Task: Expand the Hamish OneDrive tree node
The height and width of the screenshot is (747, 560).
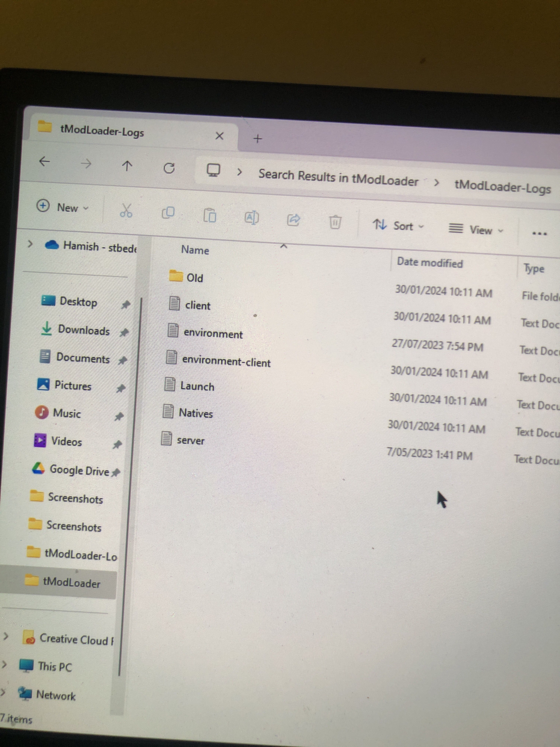Action: 30,243
